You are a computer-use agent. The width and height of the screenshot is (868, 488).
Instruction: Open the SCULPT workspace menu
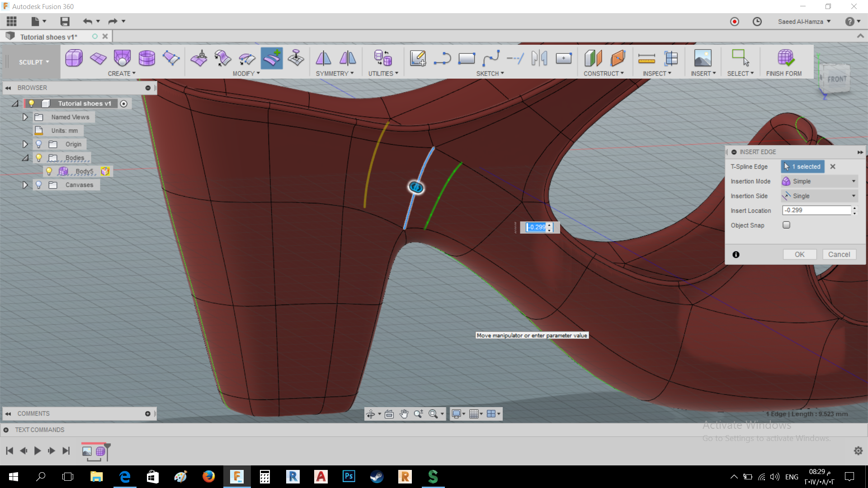click(x=31, y=62)
